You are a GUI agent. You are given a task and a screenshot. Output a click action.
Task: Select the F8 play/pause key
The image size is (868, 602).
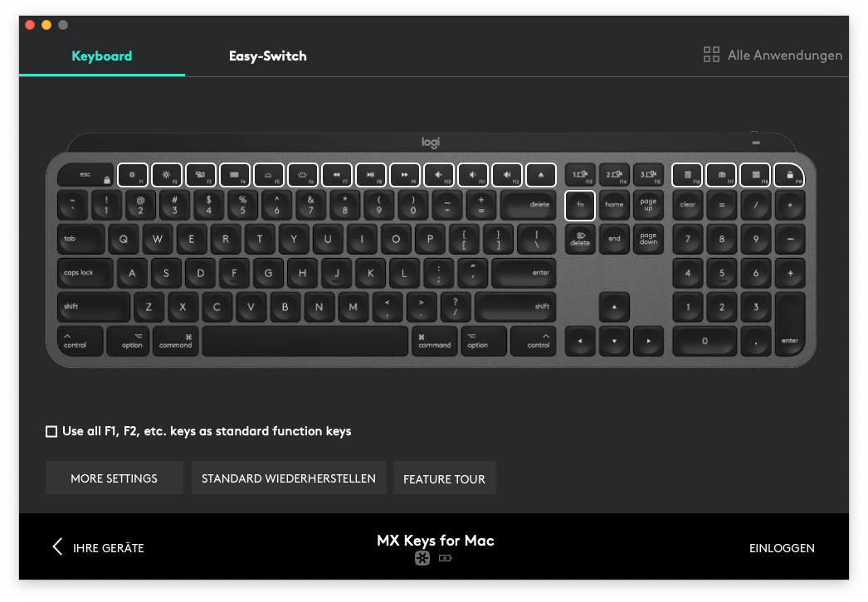click(x=371, y=175)
